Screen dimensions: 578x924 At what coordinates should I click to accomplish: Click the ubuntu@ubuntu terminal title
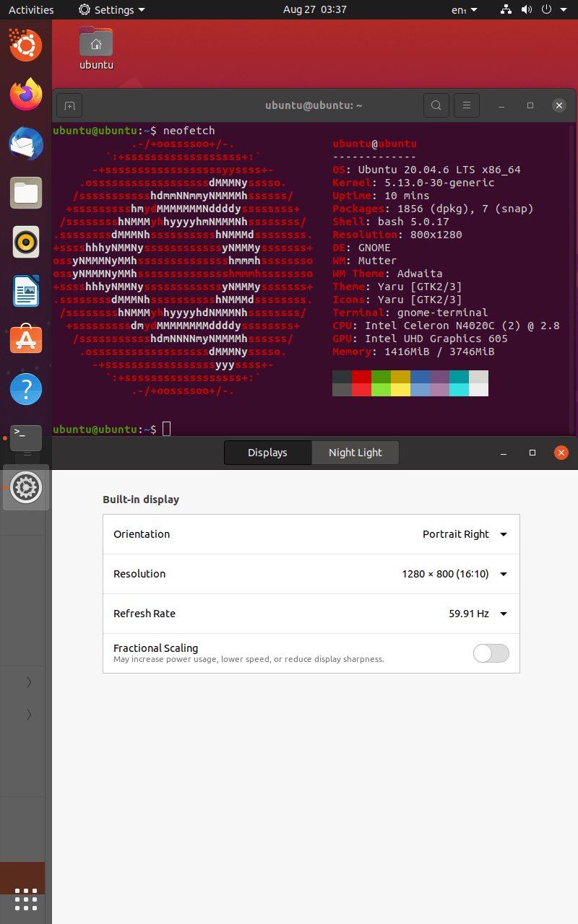point(314,105)
